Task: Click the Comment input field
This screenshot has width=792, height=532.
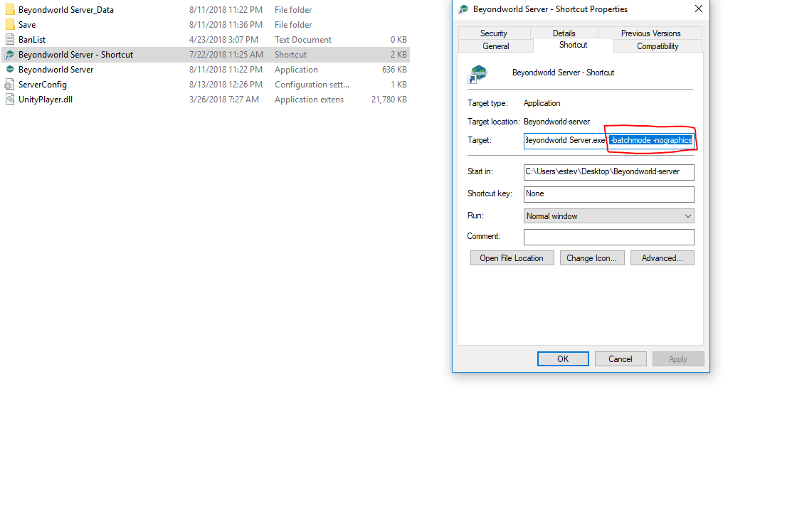Action: 608,237
